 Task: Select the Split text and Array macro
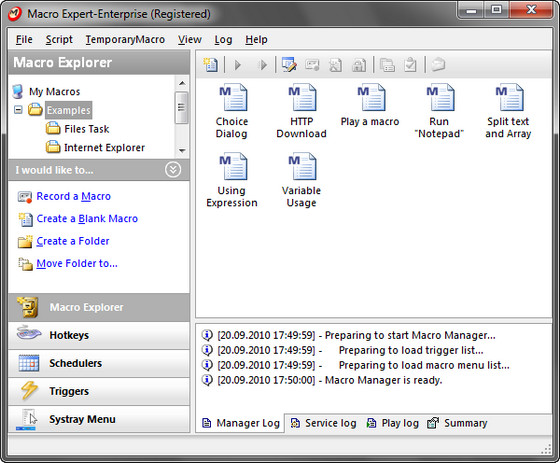pyautogui.click(x=508, y=111)
